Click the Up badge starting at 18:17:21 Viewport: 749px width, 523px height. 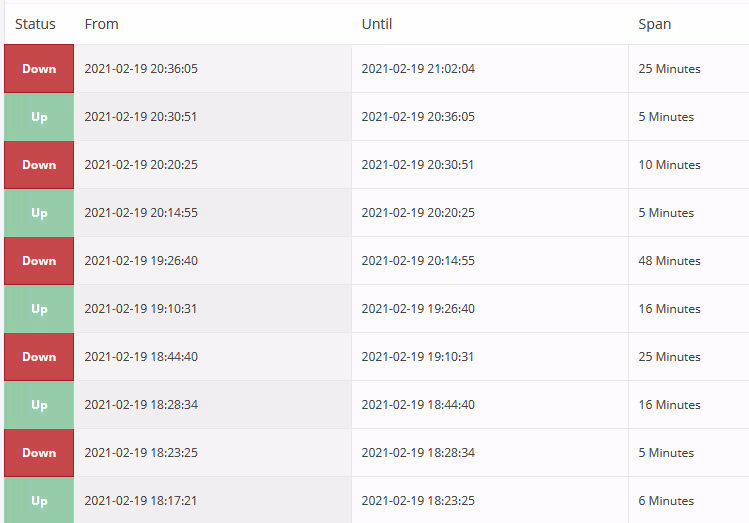tap(39, 500)
